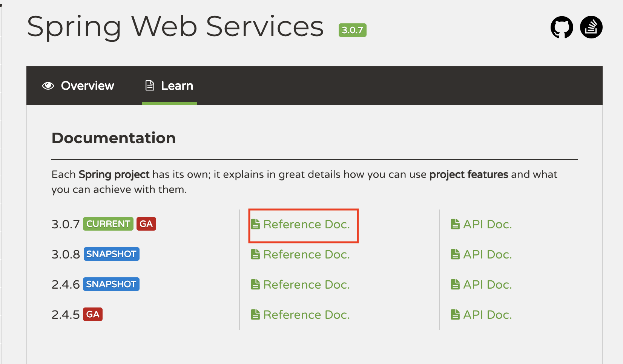
Task: Open the Stack Overflow icon link
Action: (591, 27)
